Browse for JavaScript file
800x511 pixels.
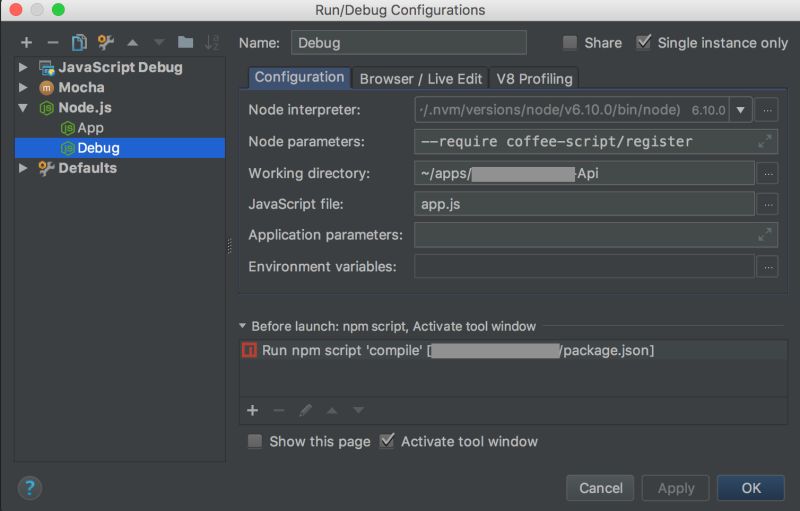[767, 205]
